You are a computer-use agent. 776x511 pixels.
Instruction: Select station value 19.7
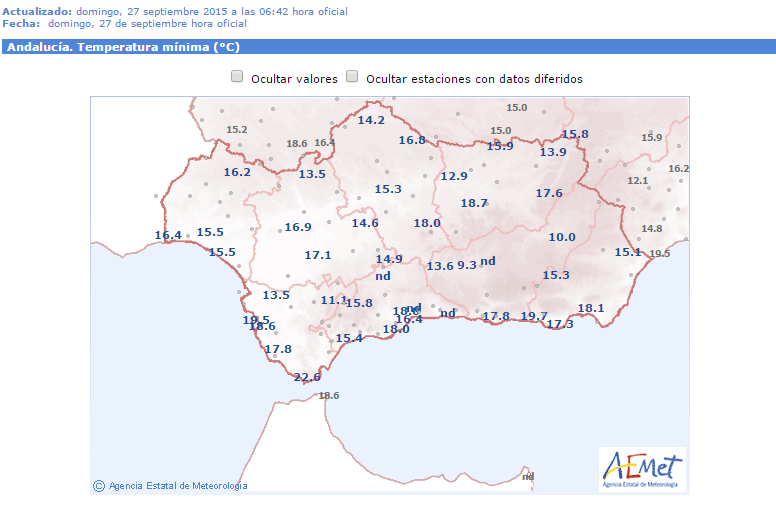click(x=534, y=317)
